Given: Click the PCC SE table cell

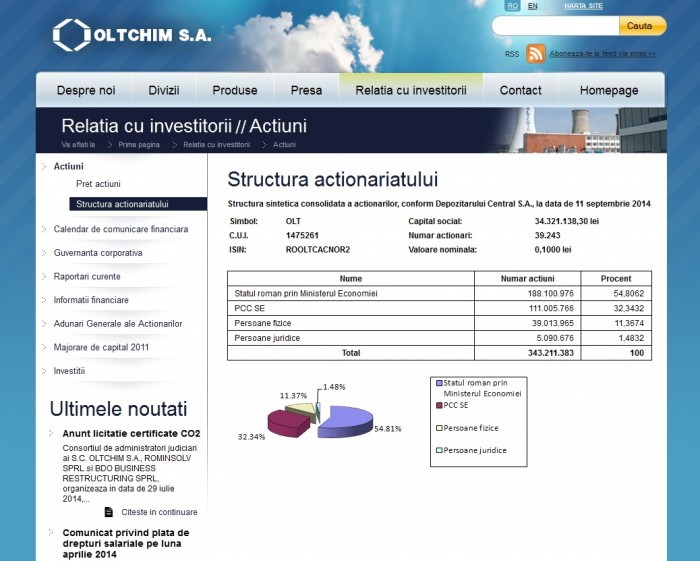Looking at the screenshot, I should click(x=351, y=308).
